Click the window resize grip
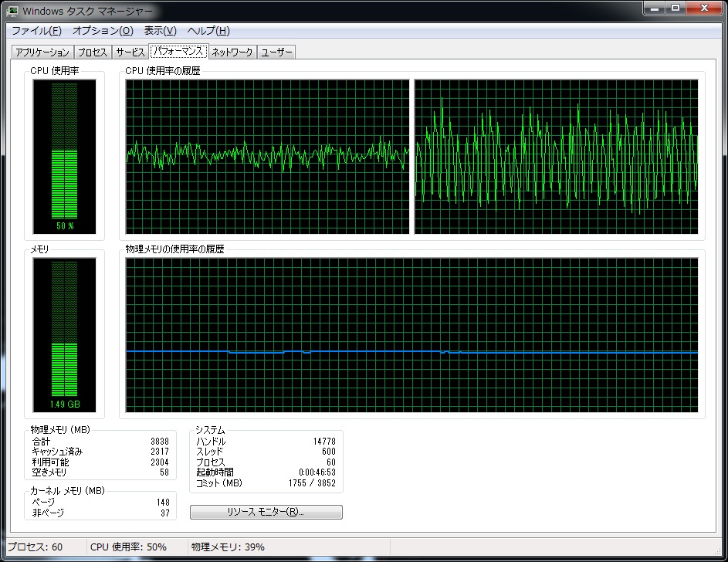Viewport: 728px width, 562px height. 718,550
